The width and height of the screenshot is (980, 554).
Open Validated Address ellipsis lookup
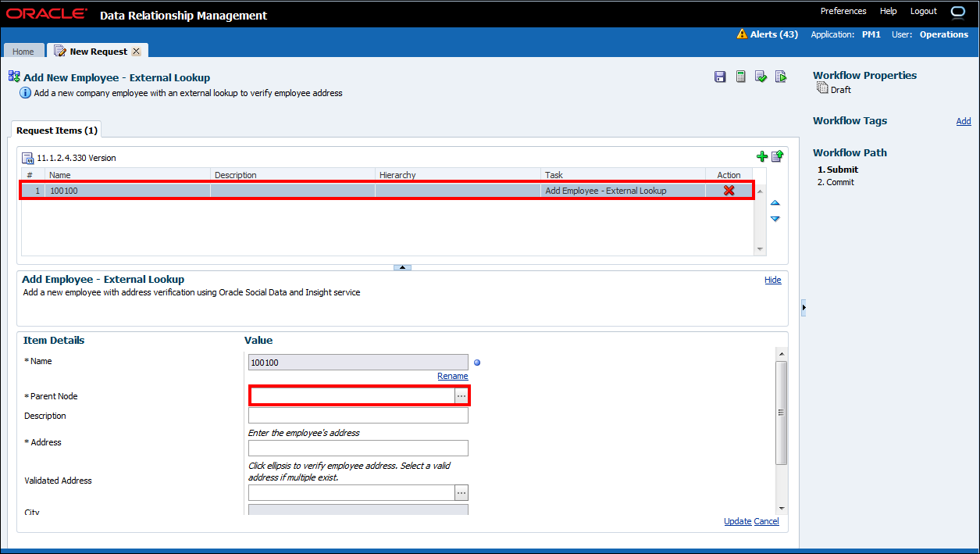461,493
